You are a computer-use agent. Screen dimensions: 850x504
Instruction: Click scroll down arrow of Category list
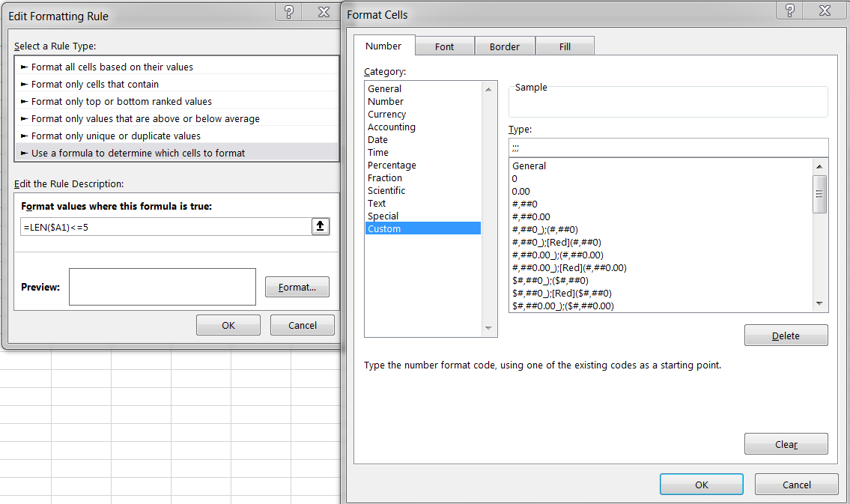click(488, 329)
